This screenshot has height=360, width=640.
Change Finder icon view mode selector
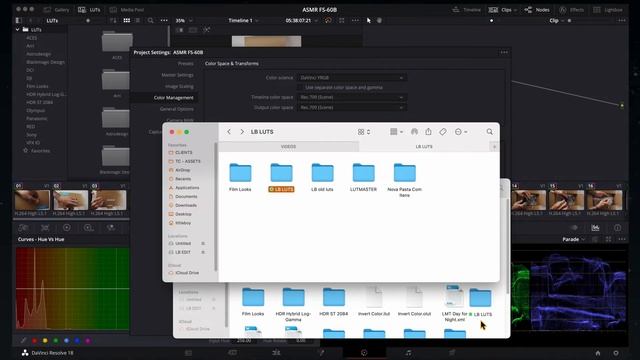[364, 132]
